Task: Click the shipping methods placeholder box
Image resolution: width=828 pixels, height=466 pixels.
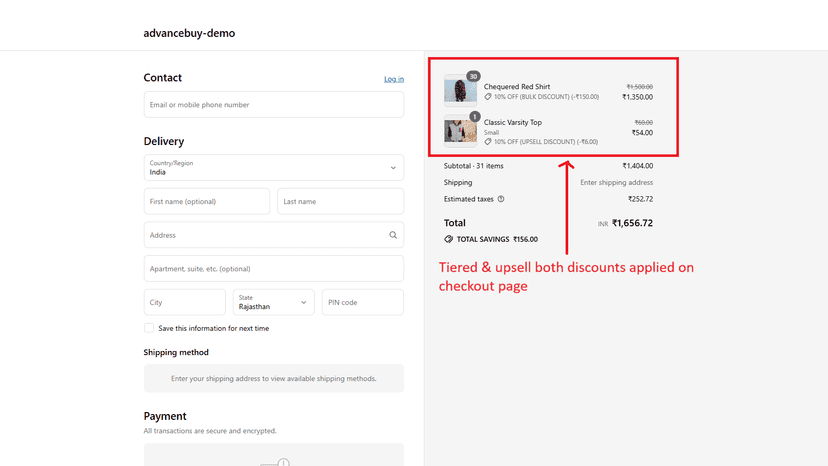Action: coord(274,378)
